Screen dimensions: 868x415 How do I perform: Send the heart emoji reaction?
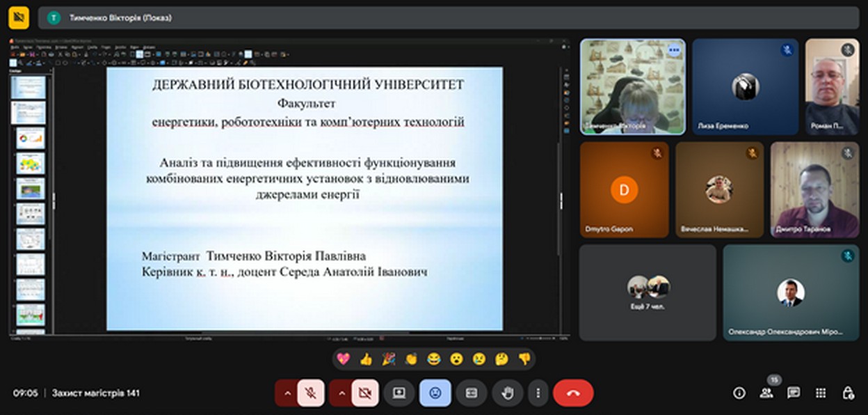(343, 359)
